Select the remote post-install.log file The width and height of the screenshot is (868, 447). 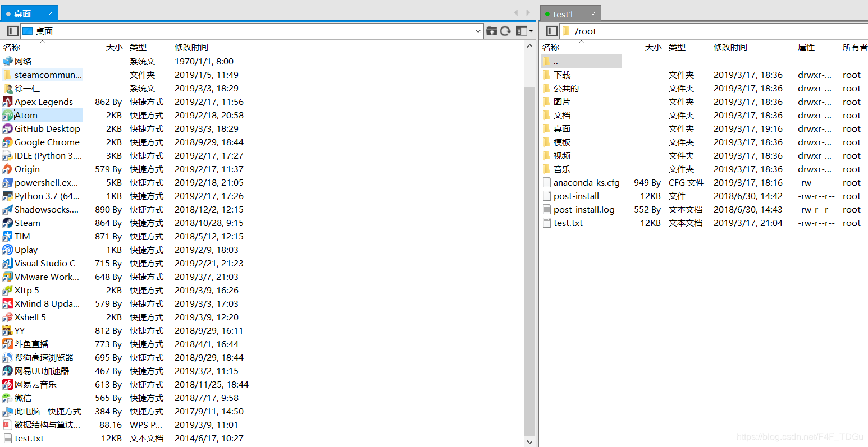click(x=584, y=209)
